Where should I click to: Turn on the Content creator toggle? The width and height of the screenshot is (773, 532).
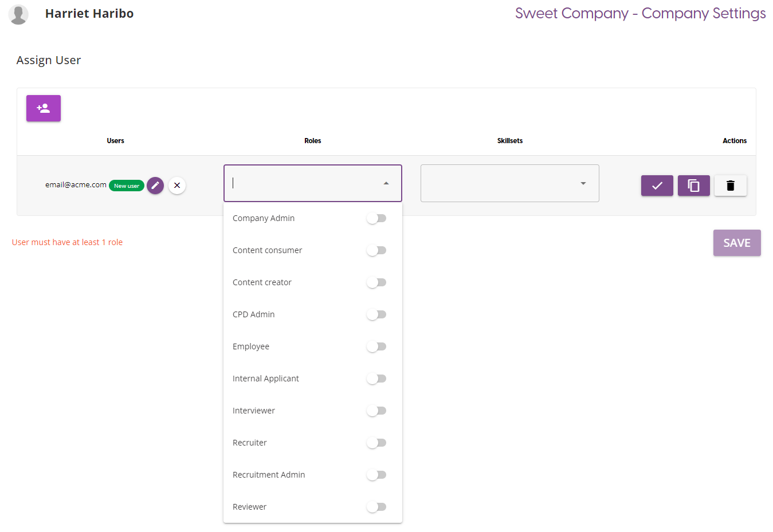coord(376,282)
